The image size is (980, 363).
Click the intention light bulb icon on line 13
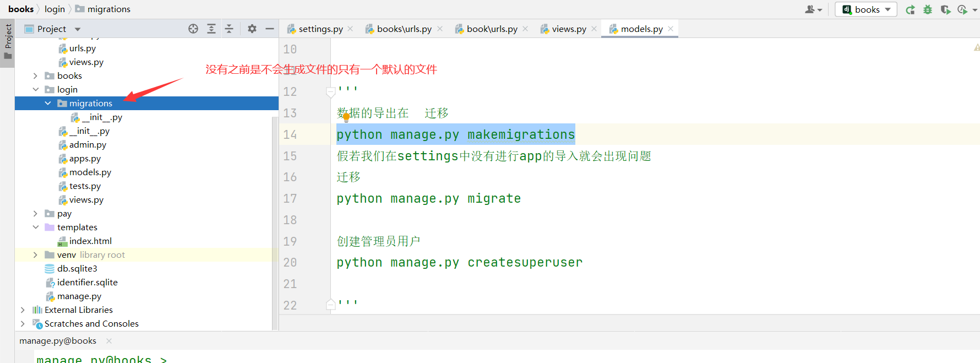pos(346,117)
